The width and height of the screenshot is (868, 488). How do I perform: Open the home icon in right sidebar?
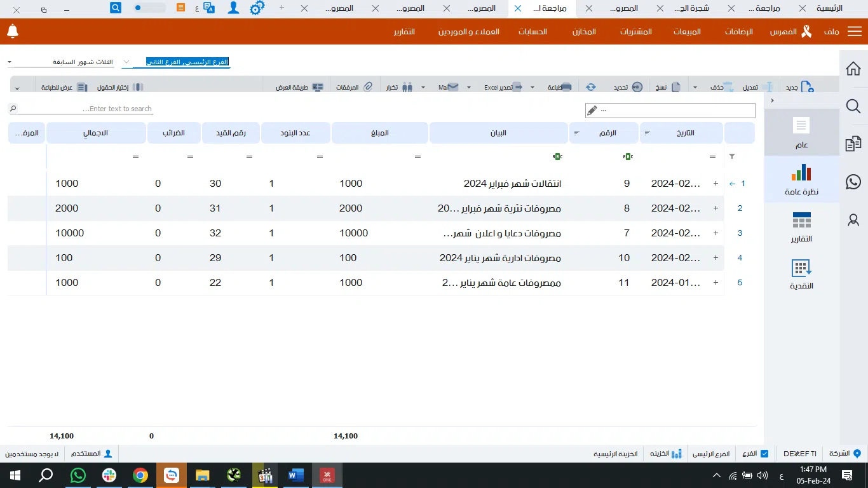click(853, 68)
